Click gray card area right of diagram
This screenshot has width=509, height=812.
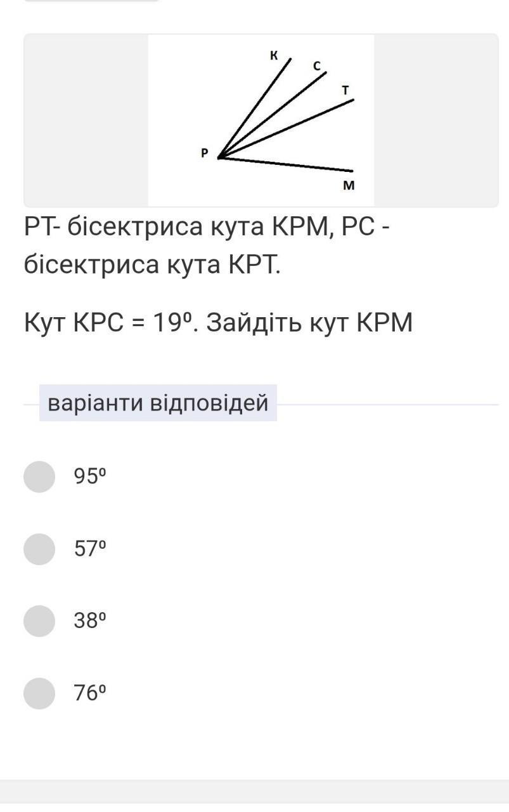click(435, 121)
